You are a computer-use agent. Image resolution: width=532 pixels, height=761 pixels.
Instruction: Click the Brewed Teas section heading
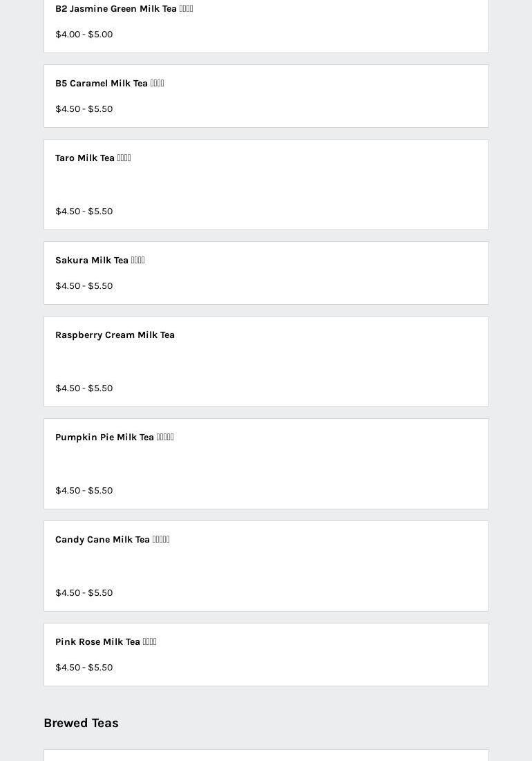81,723
